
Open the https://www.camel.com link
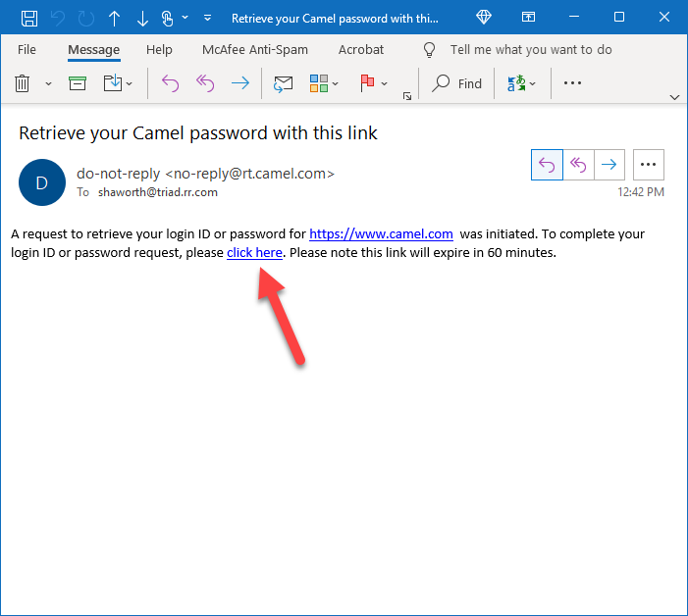[x=381, y=234]
